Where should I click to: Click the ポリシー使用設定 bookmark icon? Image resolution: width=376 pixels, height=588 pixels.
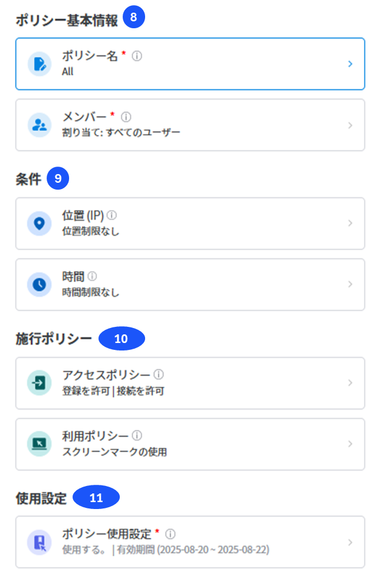pyautogui.click(x=40, y=542)
